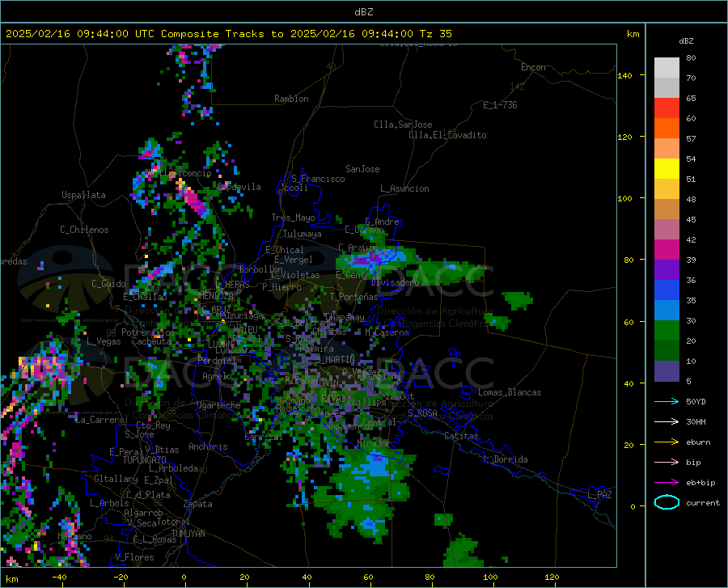The width and height of the screenshot is (728, 588).
Task: Click the Ramblon map label
Action: pyautogui.click(x=291, y=99)
